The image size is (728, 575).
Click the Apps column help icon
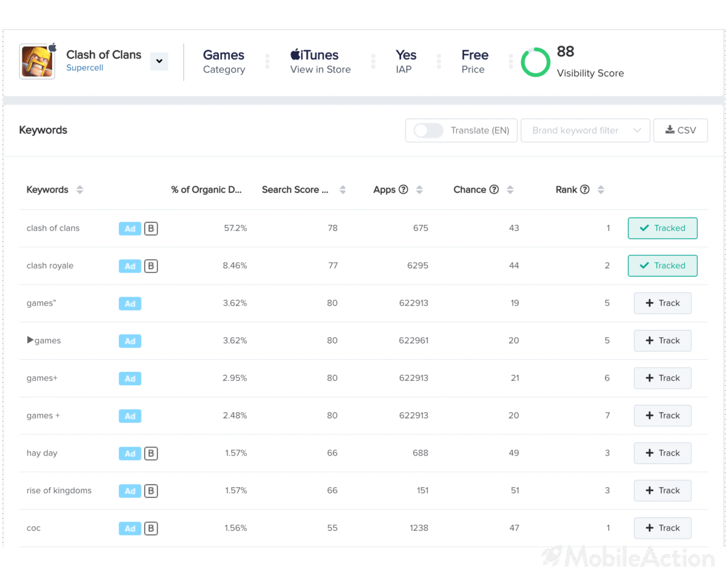pyautogui.click(x=403, y=190)
